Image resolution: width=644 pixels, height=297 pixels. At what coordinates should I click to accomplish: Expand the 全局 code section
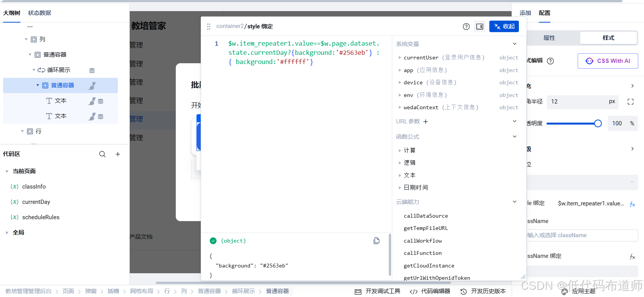(x=7, y=233)
